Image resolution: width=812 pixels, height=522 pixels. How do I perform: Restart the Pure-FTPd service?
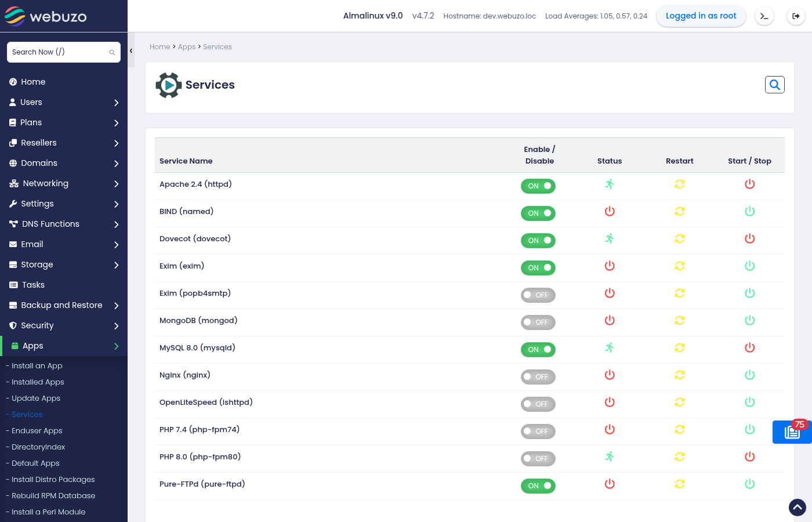[x=680, y=484]
